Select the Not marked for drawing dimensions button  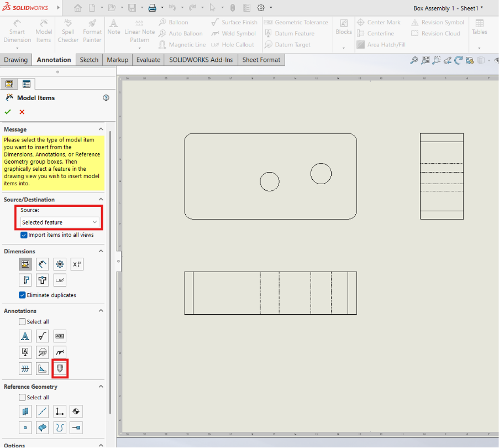[43, 264]
